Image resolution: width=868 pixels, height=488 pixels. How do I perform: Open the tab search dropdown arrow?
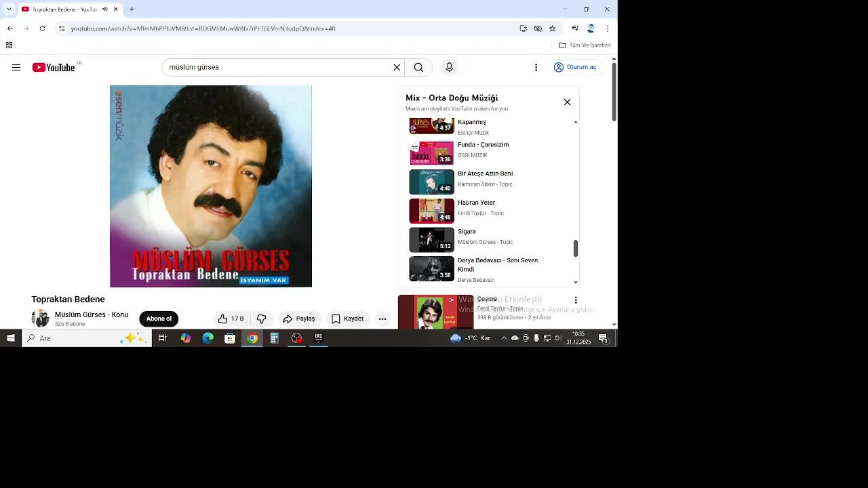pos(8,9)
